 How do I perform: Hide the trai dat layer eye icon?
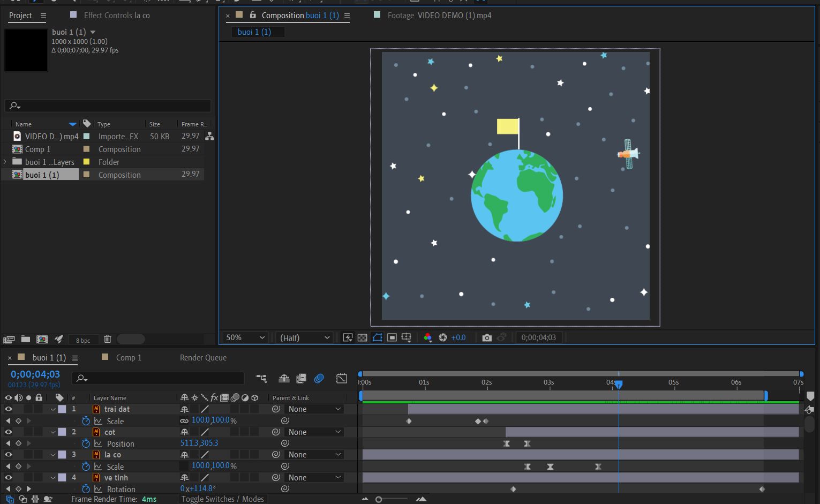coord(8,409)
